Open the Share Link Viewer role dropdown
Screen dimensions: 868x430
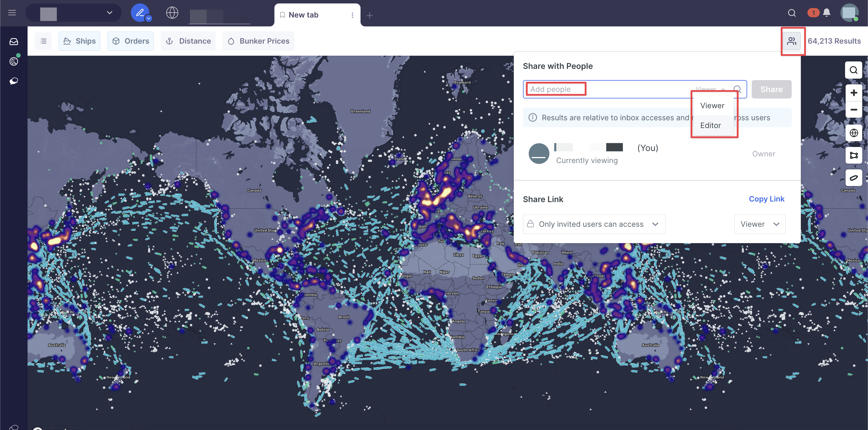click(x=759, y=224)
